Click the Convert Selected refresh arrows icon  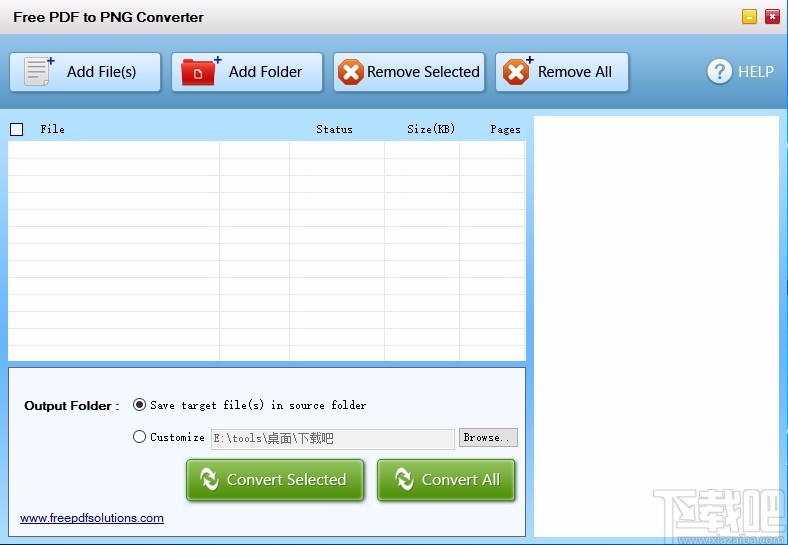pyautogui.click(x=209, y=479)
